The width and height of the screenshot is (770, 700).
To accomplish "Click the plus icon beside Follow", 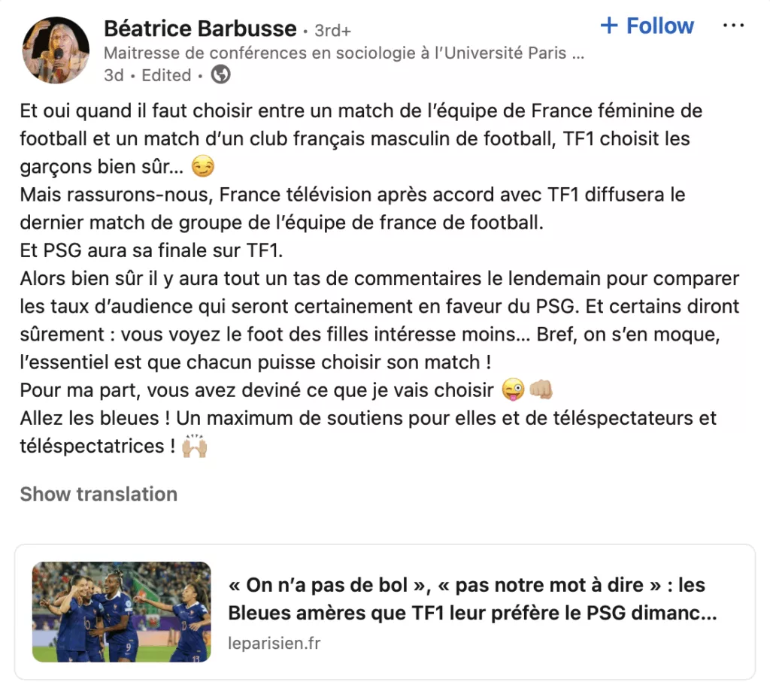I will click(609, 26).
